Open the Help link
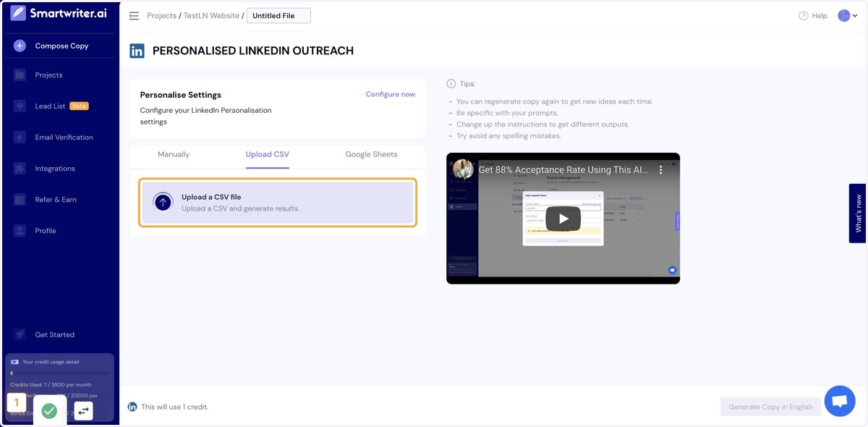The height and width of the screenshot is (427, 868). point(813,16)
